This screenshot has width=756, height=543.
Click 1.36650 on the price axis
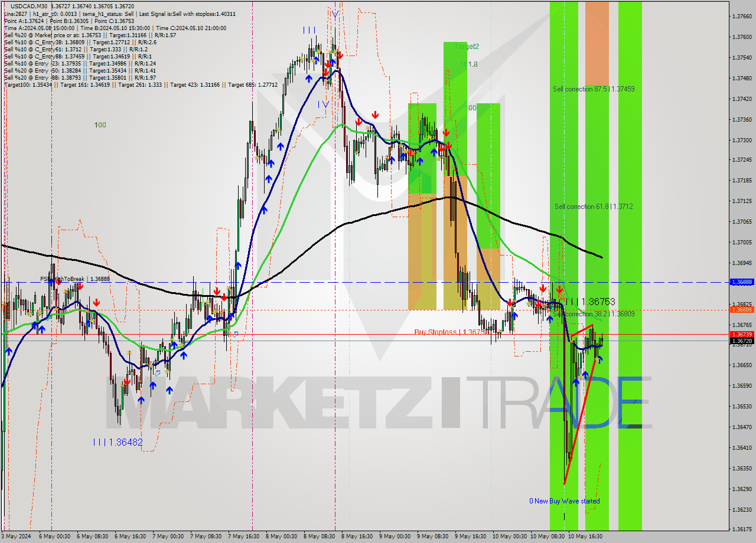[742, 365]
